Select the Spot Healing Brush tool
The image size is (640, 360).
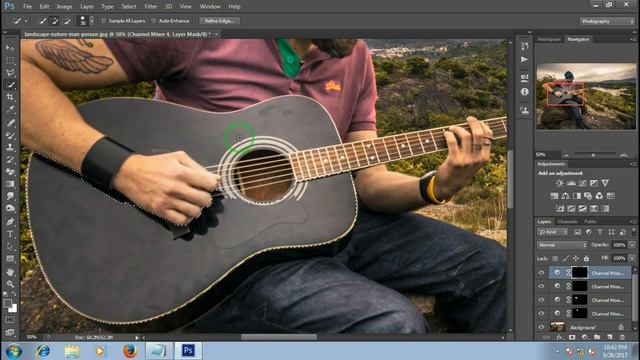10,122
